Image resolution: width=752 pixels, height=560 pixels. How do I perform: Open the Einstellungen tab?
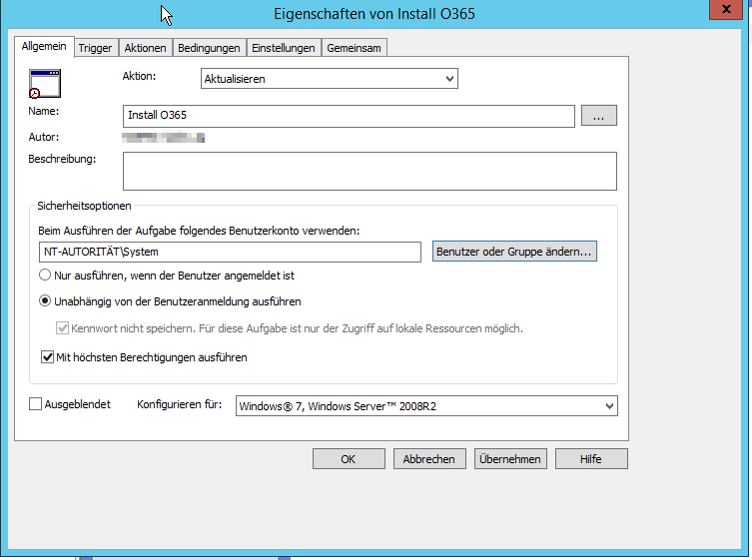283,48
